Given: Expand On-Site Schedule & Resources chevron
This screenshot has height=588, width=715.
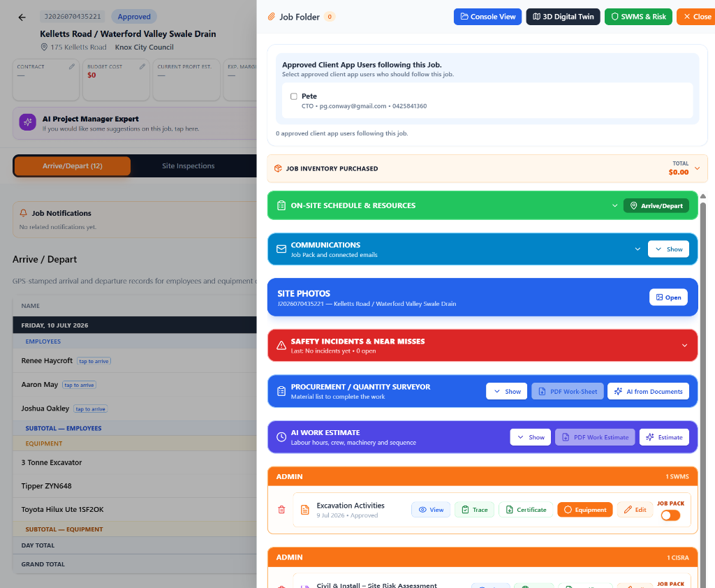Looking at the screenshot, I should click(614, 206).
